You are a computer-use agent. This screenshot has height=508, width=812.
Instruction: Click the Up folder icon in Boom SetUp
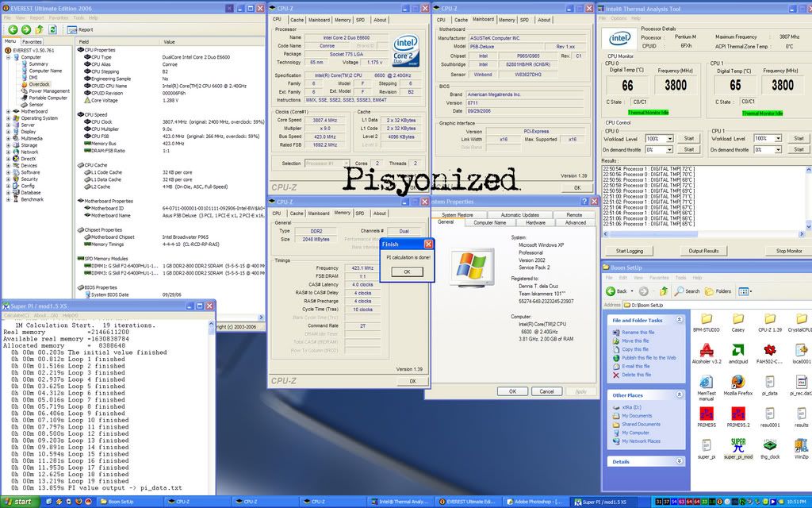[x=664, y=291]
